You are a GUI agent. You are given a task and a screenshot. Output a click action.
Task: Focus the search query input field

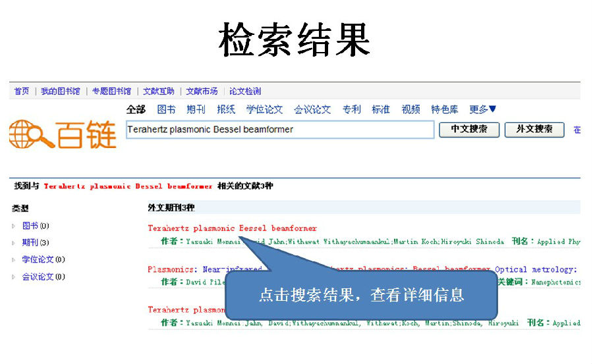click(x=280, y=130)
